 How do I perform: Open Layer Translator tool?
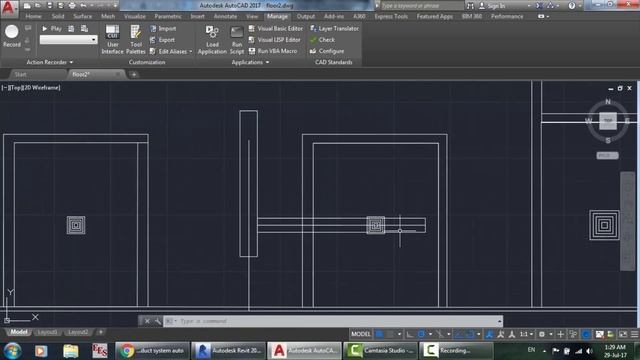tap(334, 29)
